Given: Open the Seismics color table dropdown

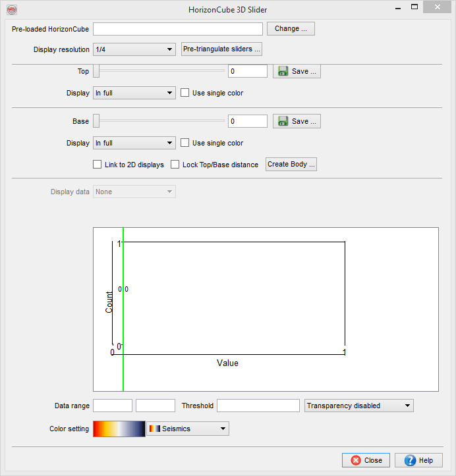Looking at the screenshot, I should pos(187,429).
